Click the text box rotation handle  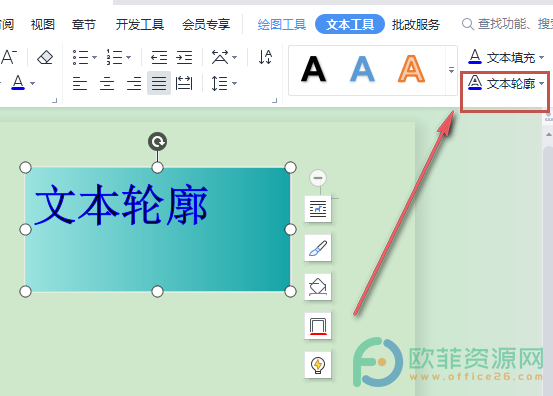157,141
